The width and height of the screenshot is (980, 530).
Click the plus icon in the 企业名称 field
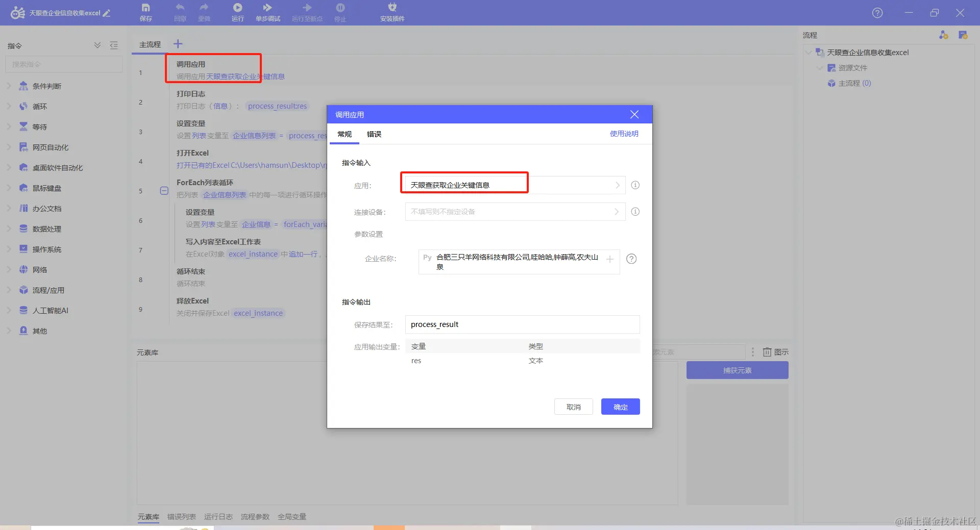(610, 259)
